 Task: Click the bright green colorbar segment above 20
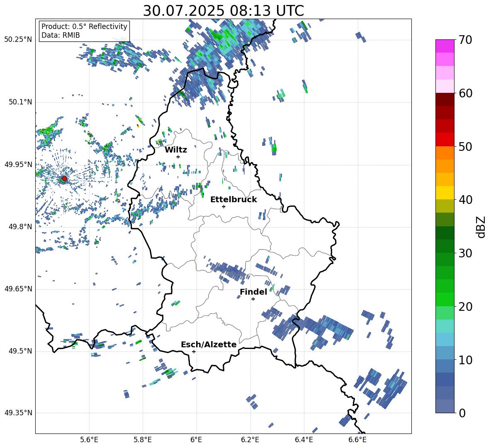click(x=445, y=299)
